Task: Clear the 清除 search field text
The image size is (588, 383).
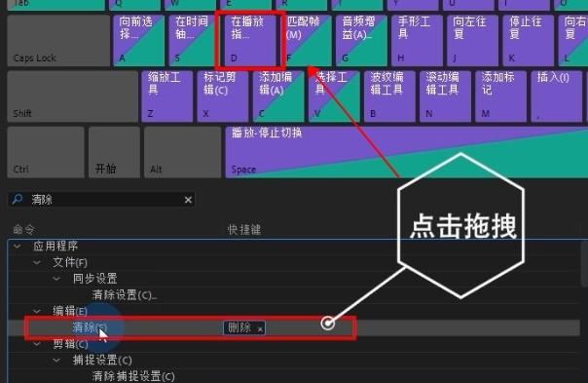Action: tap(188, 200)
